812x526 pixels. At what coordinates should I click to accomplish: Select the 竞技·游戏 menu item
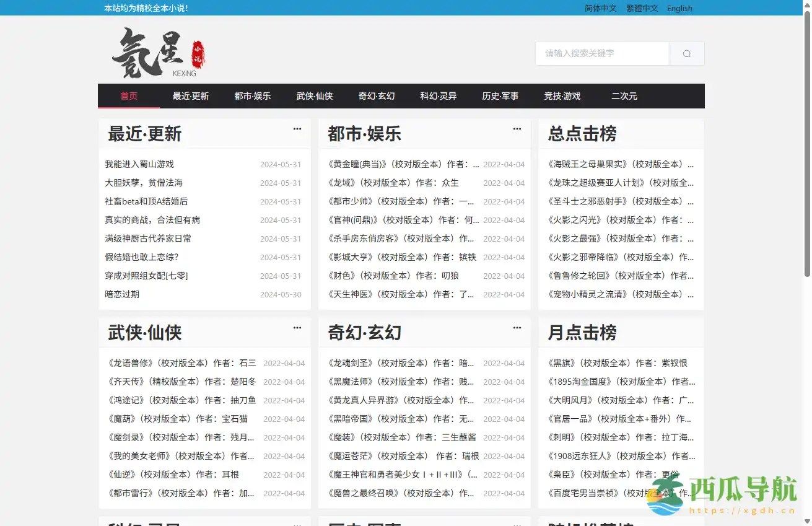[562, 96]
